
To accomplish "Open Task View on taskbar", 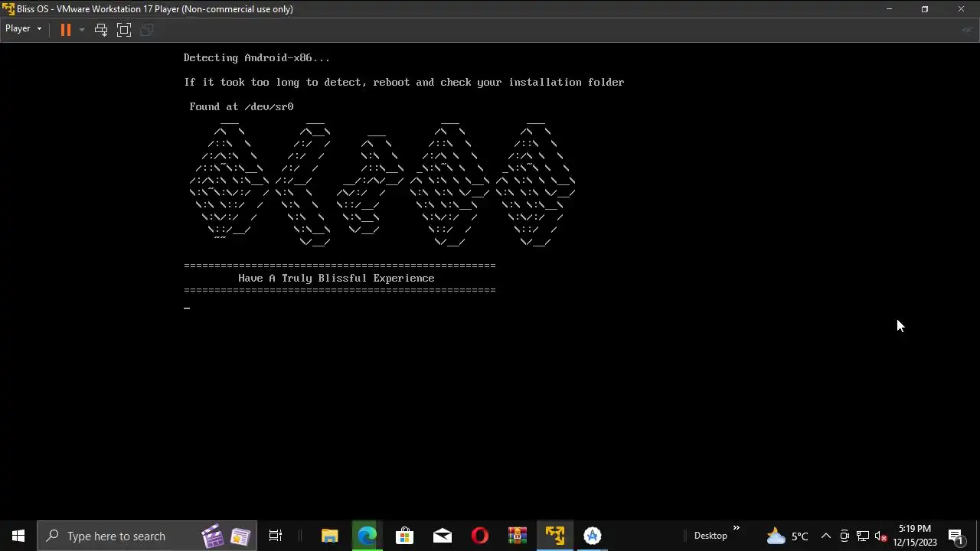I will point(276,536).
